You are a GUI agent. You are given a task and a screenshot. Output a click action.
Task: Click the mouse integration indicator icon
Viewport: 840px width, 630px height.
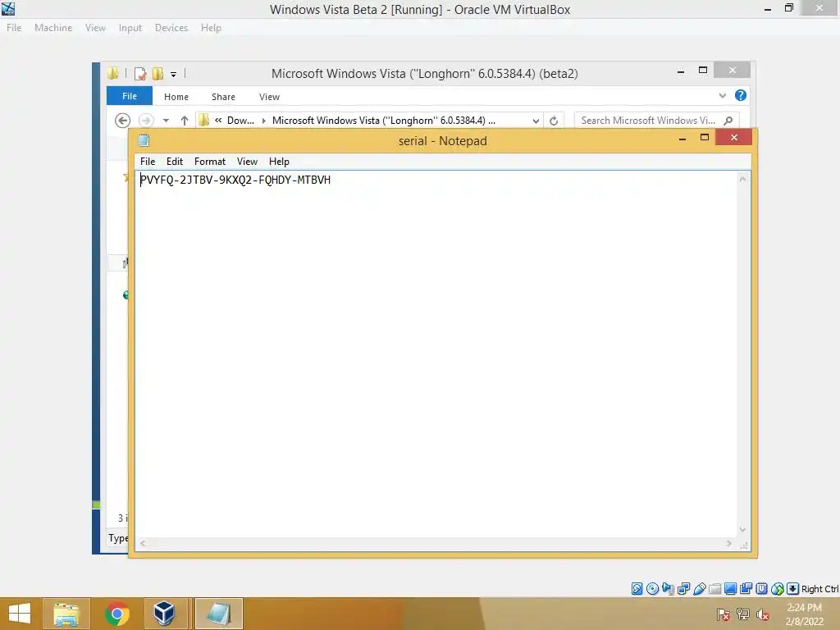tap(778, 589)
